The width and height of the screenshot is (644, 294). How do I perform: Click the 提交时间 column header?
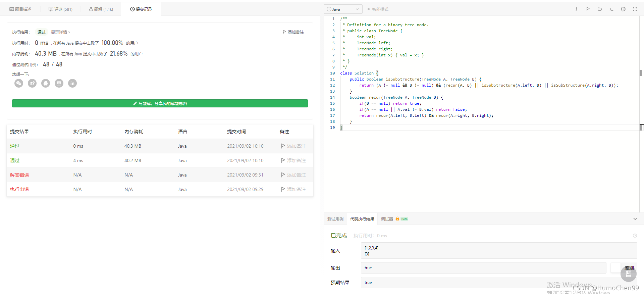tap(236, 132)
